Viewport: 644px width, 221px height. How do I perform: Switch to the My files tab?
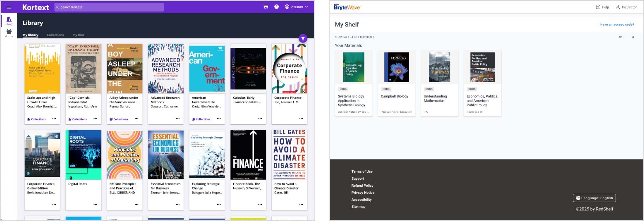pyautogui.click(x=78, y=35)
